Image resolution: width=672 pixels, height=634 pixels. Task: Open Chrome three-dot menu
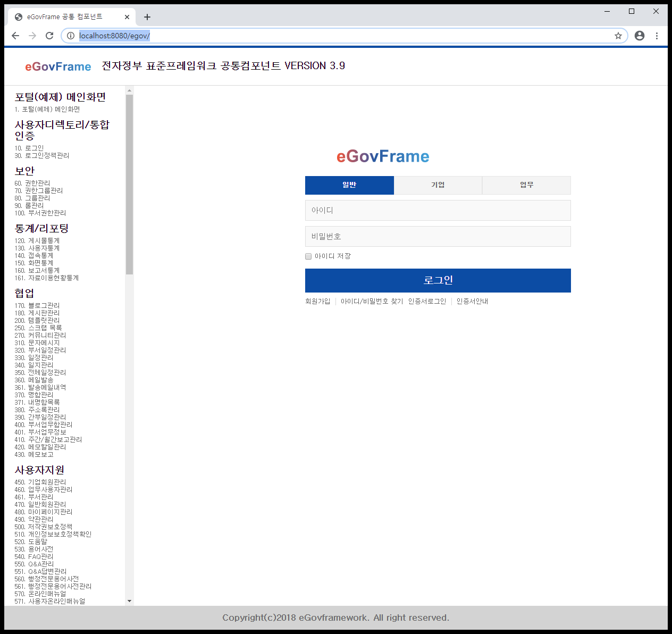[657, 36]
